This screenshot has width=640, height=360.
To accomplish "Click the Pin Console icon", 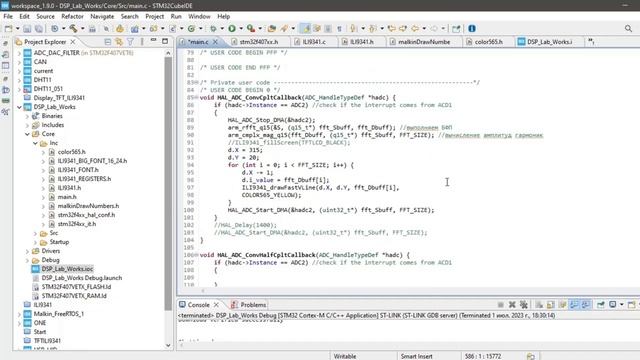I will (x=601, y=304).
